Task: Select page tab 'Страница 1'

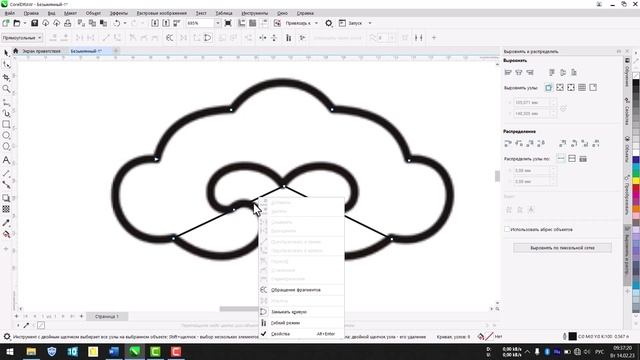Action: (107, 316)
